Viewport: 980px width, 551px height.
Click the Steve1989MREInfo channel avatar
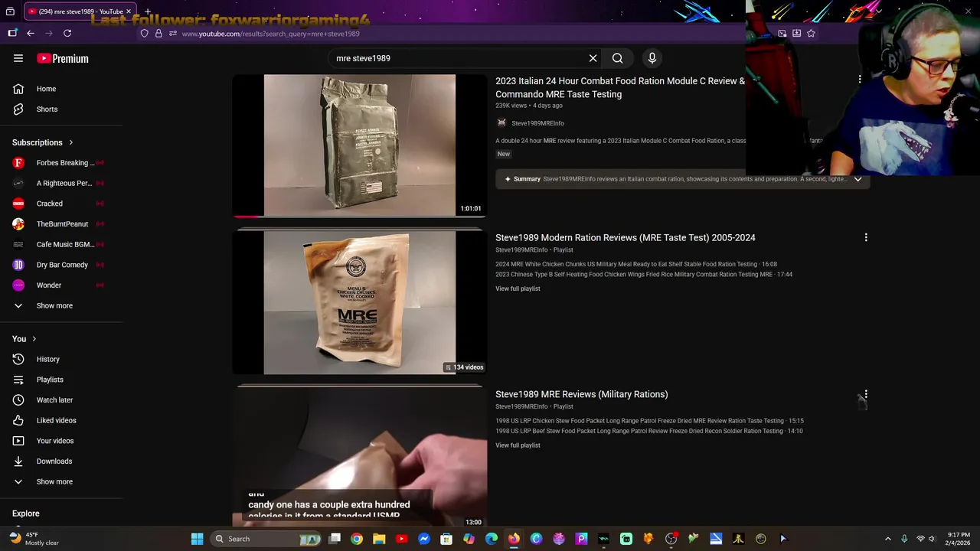(x=501, y=123)
